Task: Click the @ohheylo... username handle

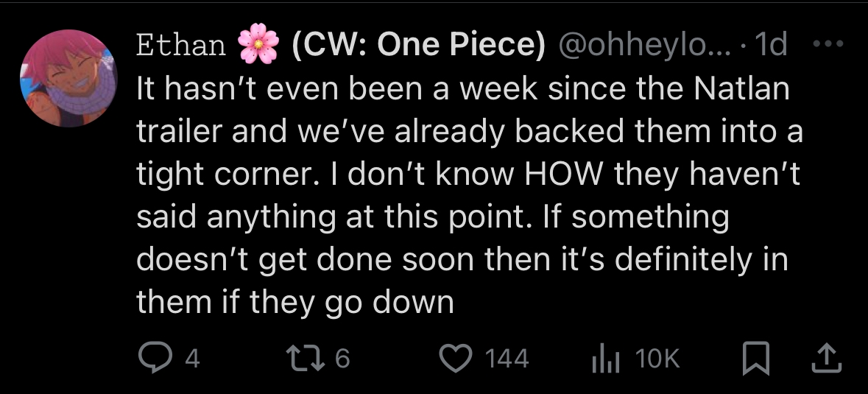Action: 646,46
